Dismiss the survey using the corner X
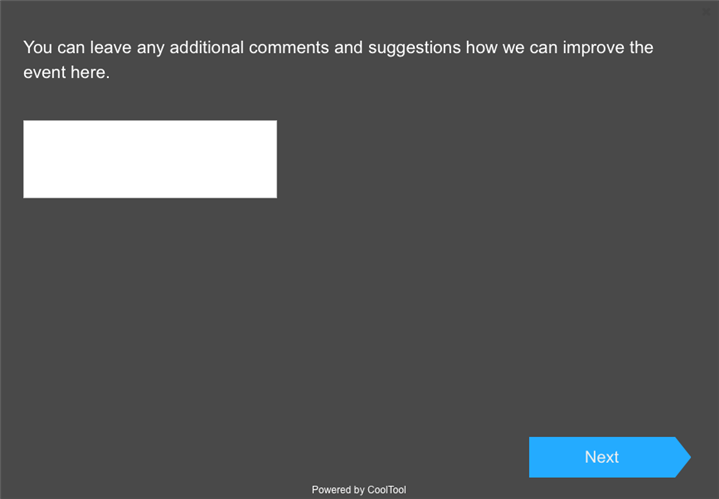The height and width of the screenshot is (499, 719). [707, 11]
